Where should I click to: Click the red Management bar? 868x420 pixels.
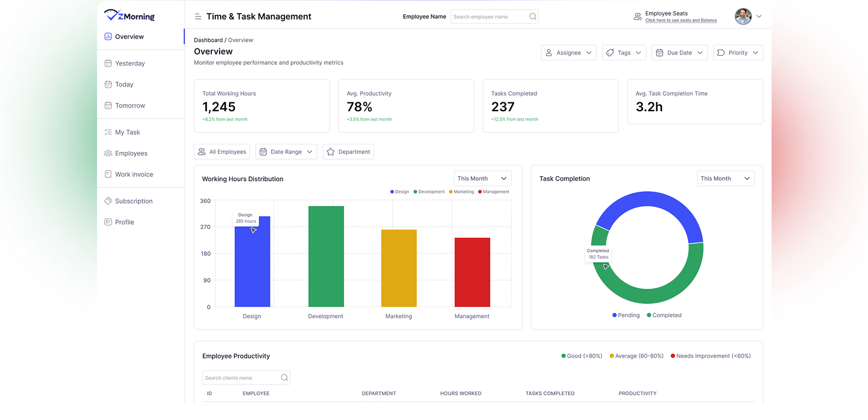point(472,273)
